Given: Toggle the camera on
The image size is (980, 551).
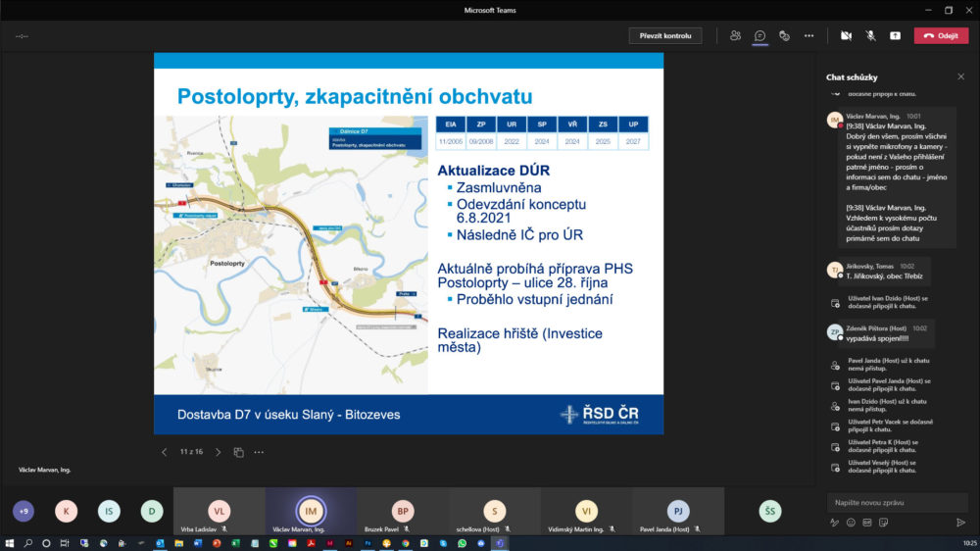Looking at the screenshot, I should [846, 35].
